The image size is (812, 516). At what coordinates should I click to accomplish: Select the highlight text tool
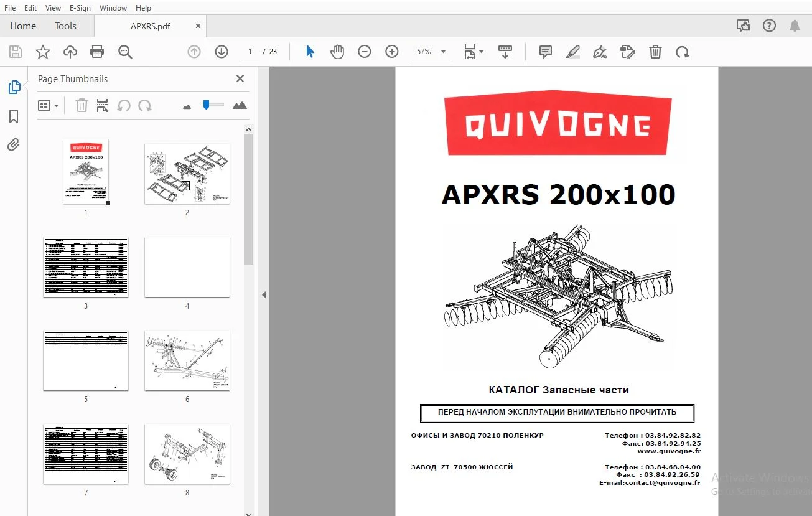point(573,52)
